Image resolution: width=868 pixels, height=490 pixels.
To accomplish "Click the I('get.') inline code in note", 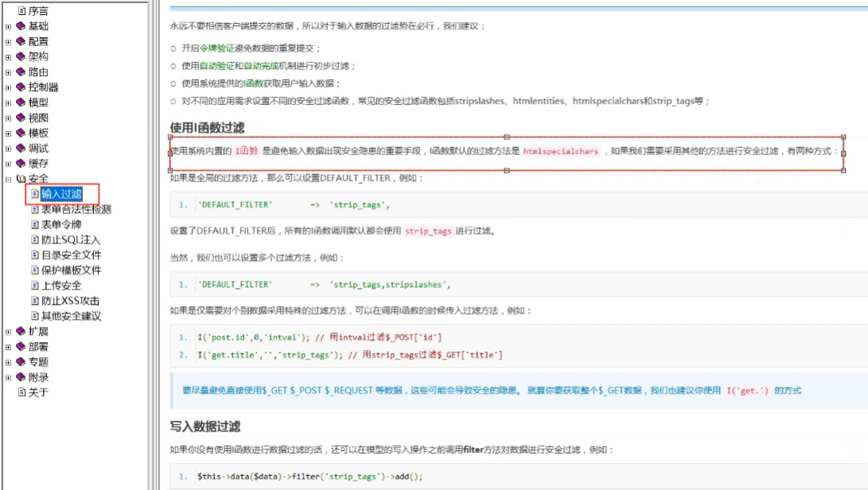I will (747, 391).
